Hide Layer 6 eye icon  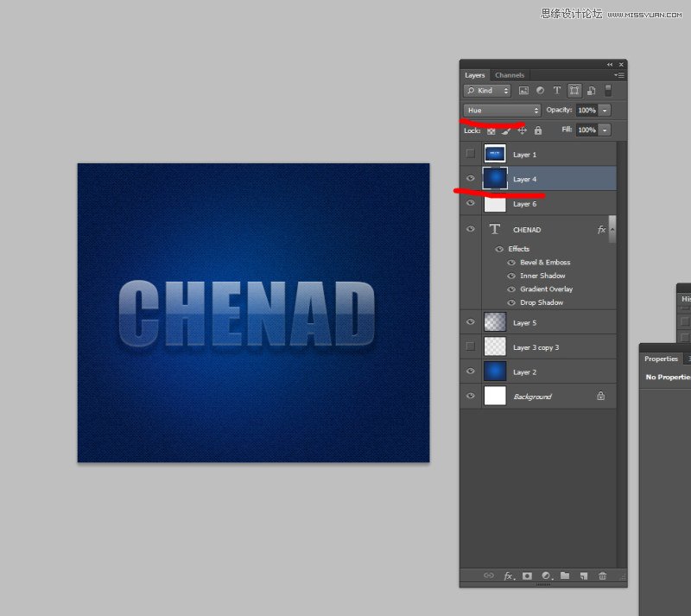pos(471,203)
